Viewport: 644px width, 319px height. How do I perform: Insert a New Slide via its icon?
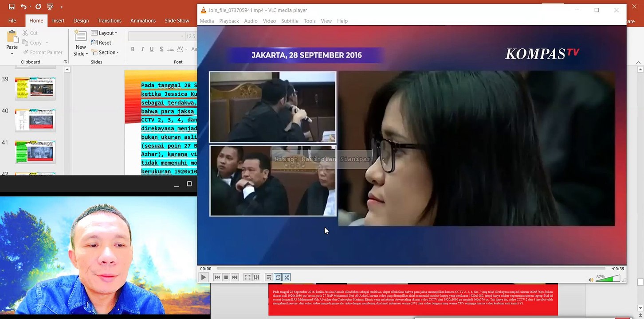tap(81, 36)
